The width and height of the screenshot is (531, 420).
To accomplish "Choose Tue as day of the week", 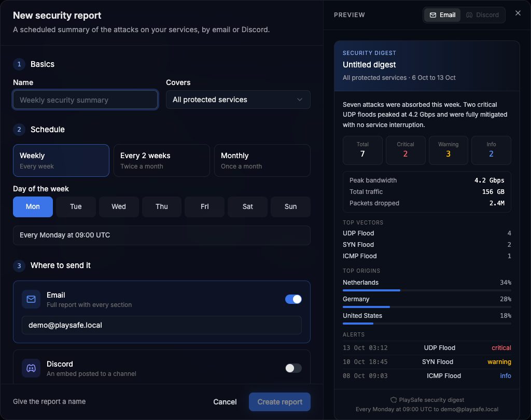I will pyautogui.click(x=76, y=207).
